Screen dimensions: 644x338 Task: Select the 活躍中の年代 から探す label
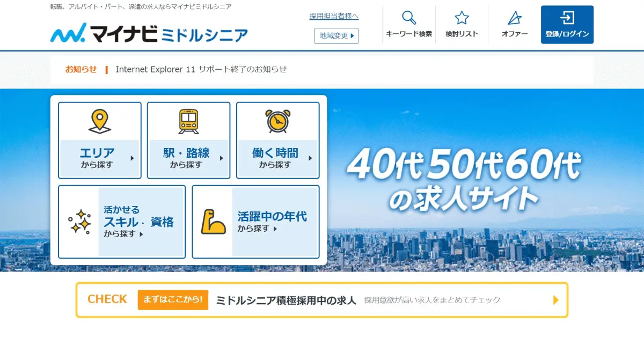(272, 222)
